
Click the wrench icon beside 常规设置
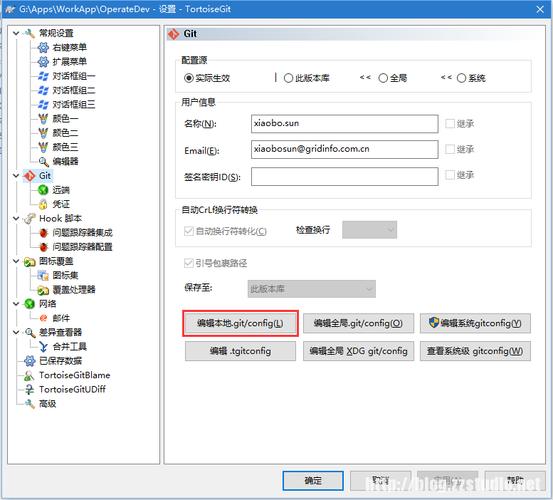30,33
